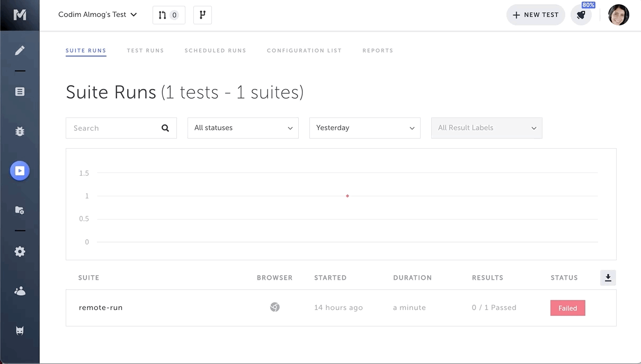Screen dimensions: 641x364
Task: Click the mask icon at sidebar bottom
Action: 20,331
